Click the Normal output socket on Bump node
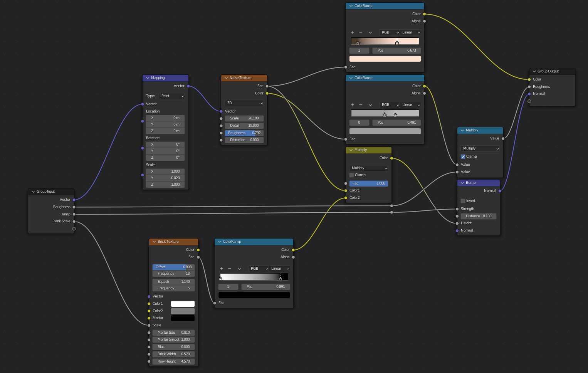The image size is (588, 373). pos(500,191)
